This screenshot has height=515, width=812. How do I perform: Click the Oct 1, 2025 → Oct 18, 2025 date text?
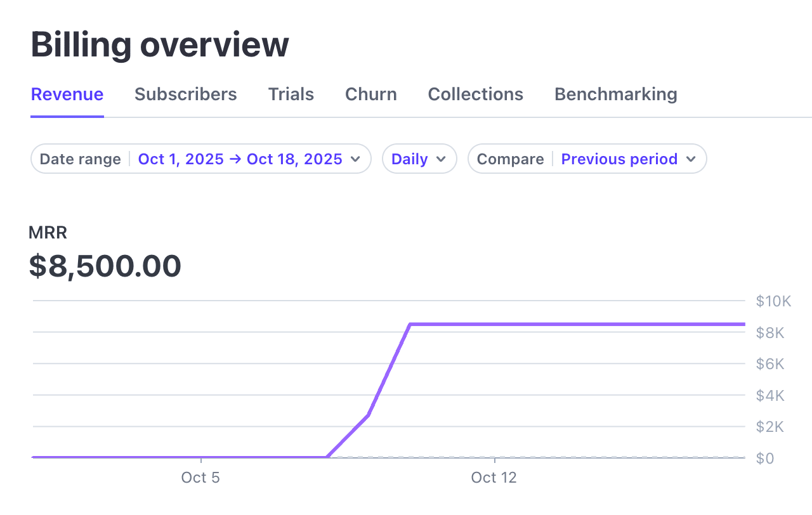click(240, 159)
